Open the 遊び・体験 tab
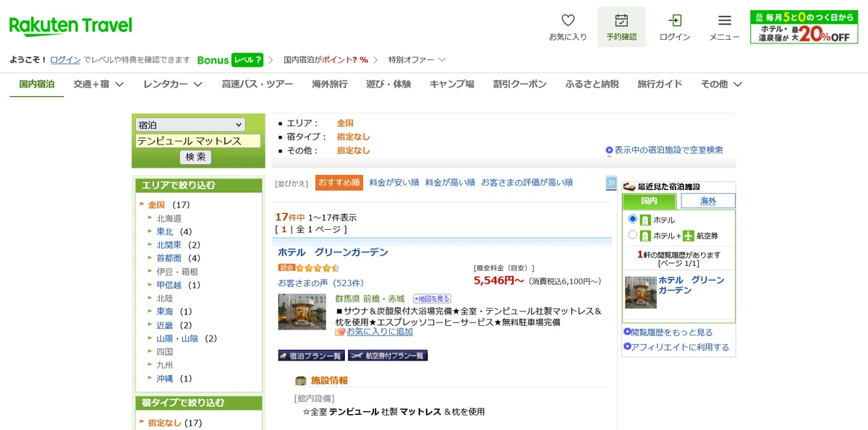 [388, 84]
